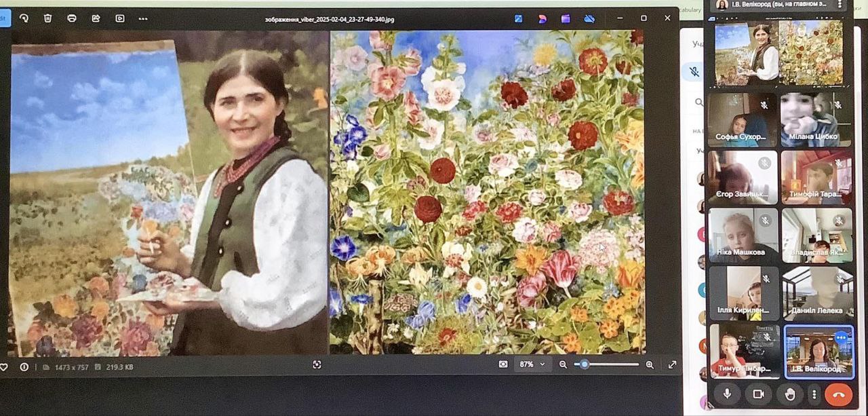Open the file info icon in status bar
The image size is (868, 416).
click(24, 367)
